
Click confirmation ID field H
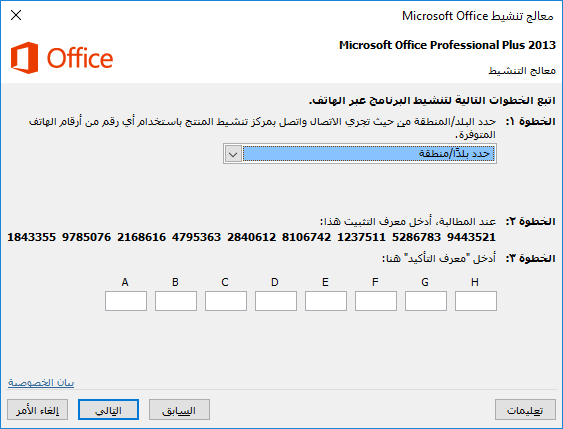476,301
